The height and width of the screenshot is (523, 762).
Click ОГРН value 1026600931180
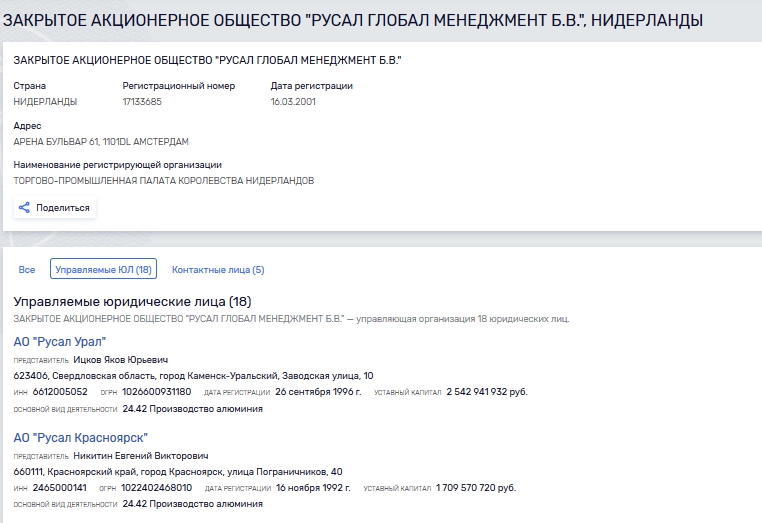[156, 392]
